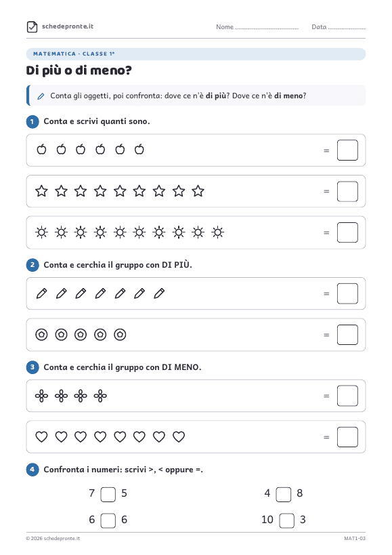
Task: Click the comparison box between 7 and 5
Action: (x=108, y=495)
